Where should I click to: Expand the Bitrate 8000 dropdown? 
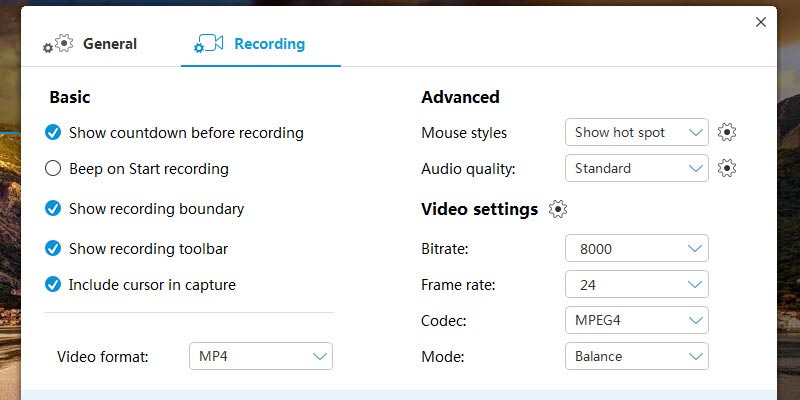point(636,248)
